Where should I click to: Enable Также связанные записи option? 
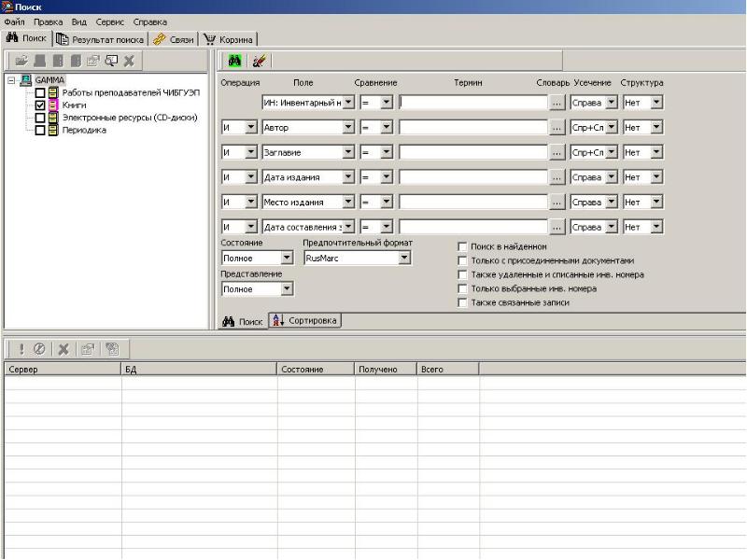pyautogui.click(x=462, y=302)
